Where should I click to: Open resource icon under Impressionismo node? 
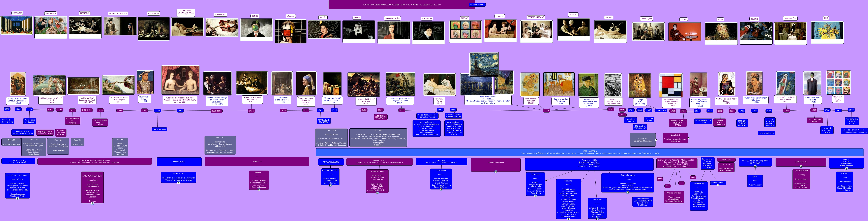click(x=496, y=172)
